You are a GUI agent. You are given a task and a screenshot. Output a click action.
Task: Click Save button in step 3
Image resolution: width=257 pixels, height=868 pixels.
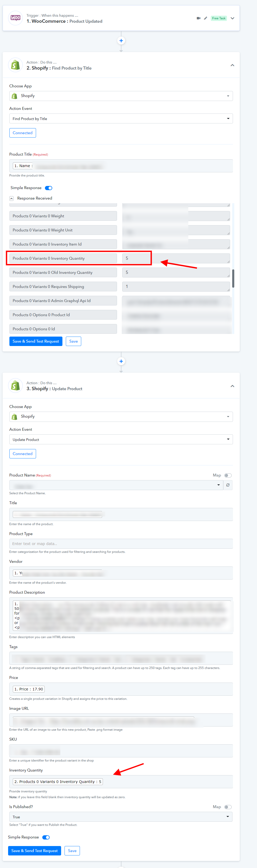(x=72, y=851)
